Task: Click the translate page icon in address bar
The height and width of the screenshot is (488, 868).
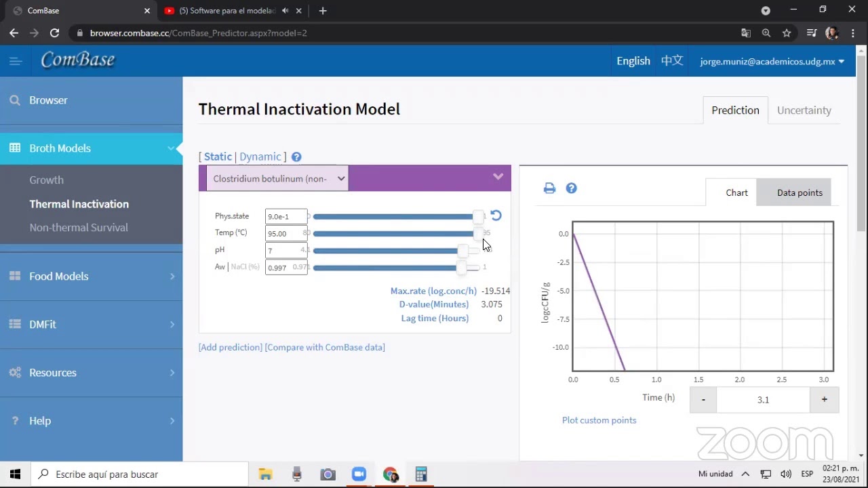Action: (x=746, y=33)
